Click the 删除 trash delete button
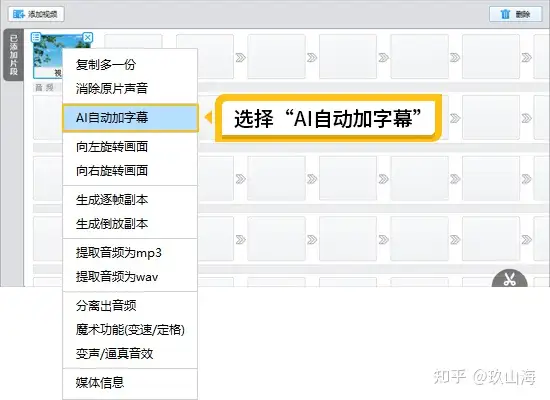Viewport: 550px width, 400px height. [515, 14]
